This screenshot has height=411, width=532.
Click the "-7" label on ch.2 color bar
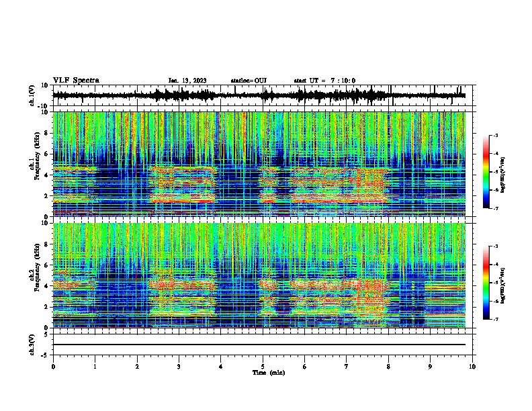495,319
